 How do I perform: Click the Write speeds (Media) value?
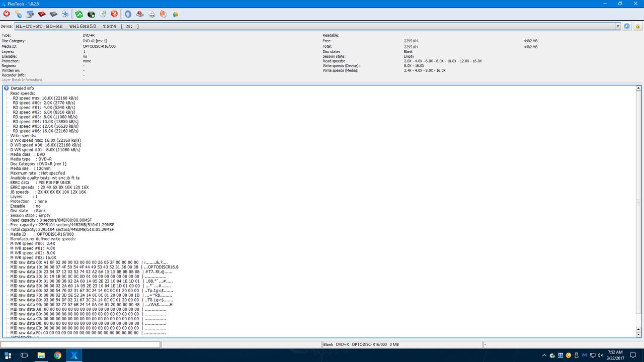click(x=425, y=70)
